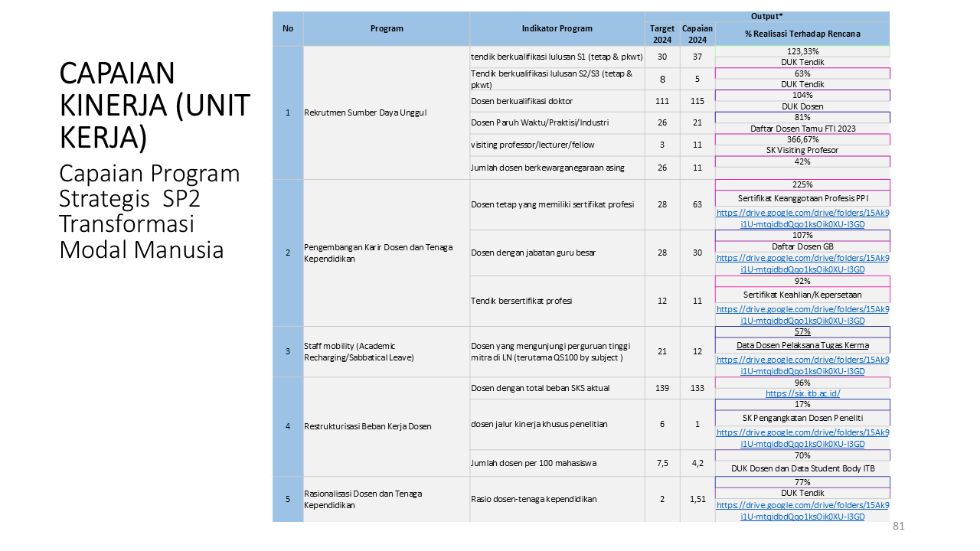
Task: Open the sik.itb.ac.id hyperlink
Action: pos(802,393)
